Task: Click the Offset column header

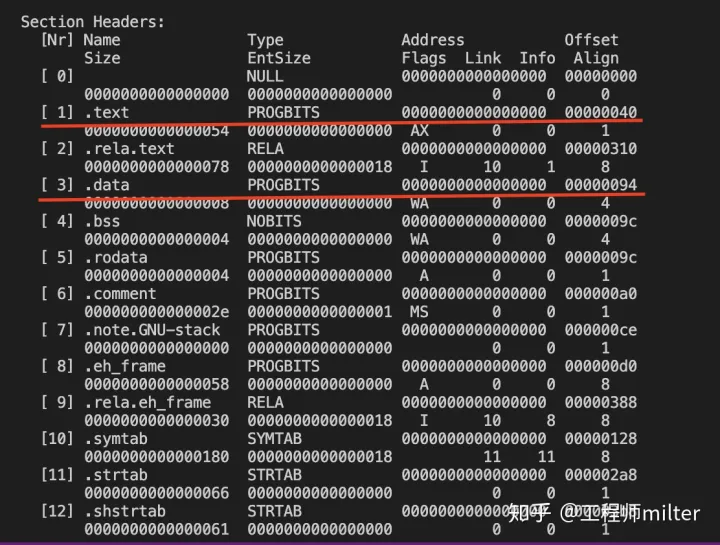Action: coord(591,40)
